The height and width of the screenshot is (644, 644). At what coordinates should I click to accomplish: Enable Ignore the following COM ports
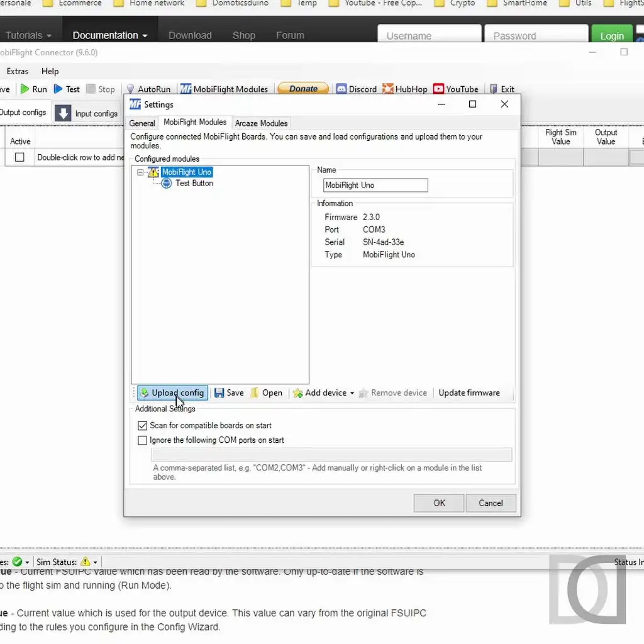tap(143, 440)
